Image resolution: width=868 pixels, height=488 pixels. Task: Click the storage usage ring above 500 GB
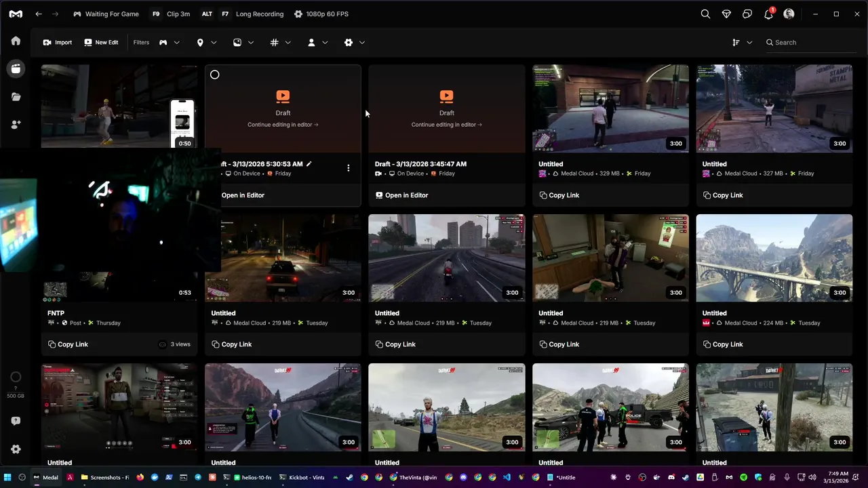coord(16,377)
